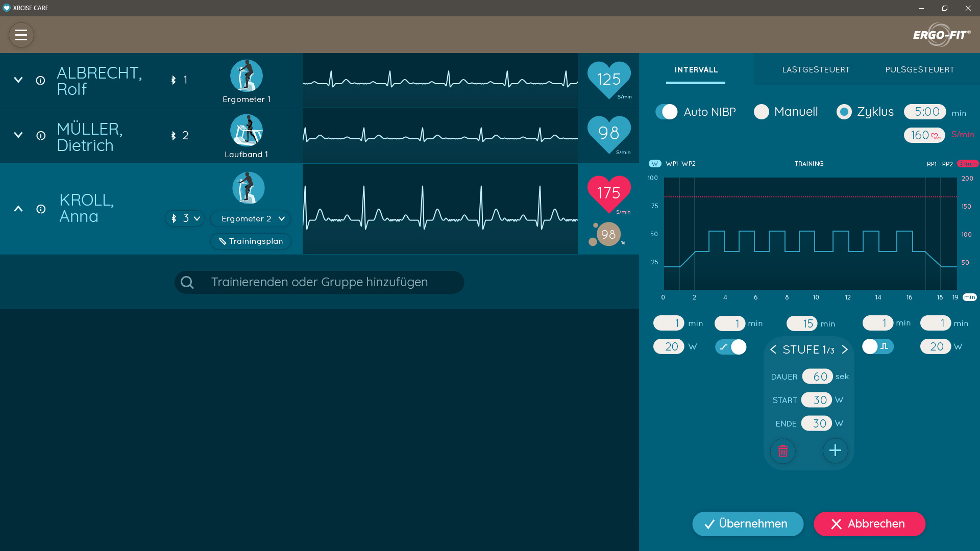Click the Ergometer 1 device icon

tap(247, 76)
